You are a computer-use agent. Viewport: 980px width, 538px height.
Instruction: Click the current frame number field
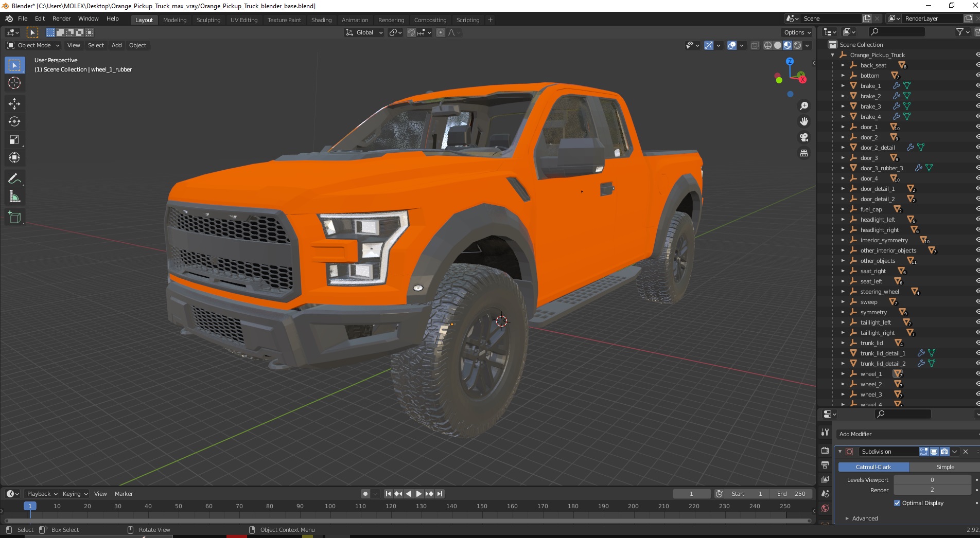click(691, 494)
